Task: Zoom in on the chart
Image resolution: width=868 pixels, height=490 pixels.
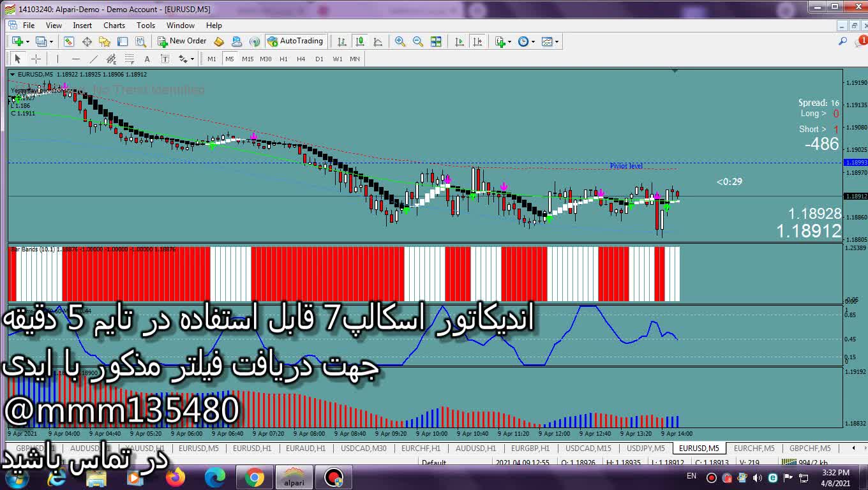Action: point(400,41)
